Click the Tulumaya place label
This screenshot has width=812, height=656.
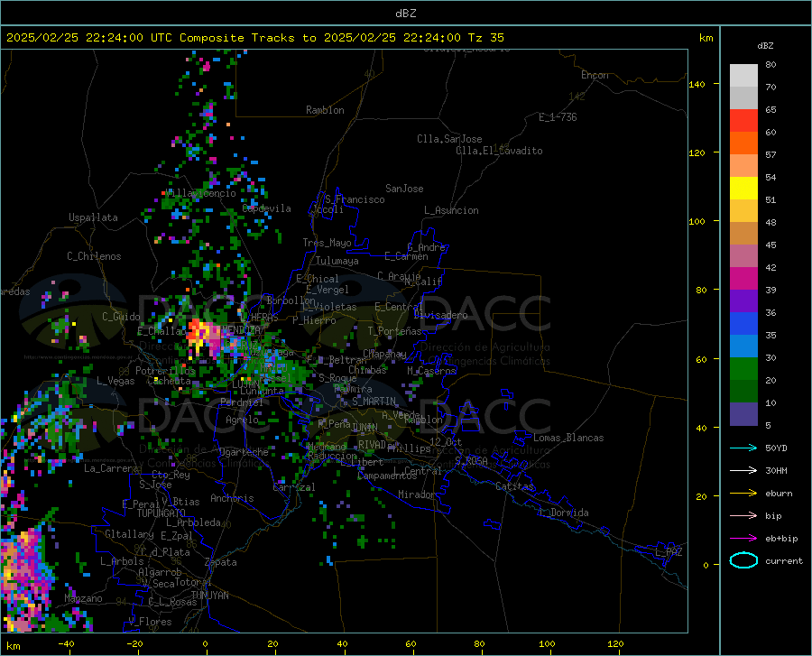[337, 261]
